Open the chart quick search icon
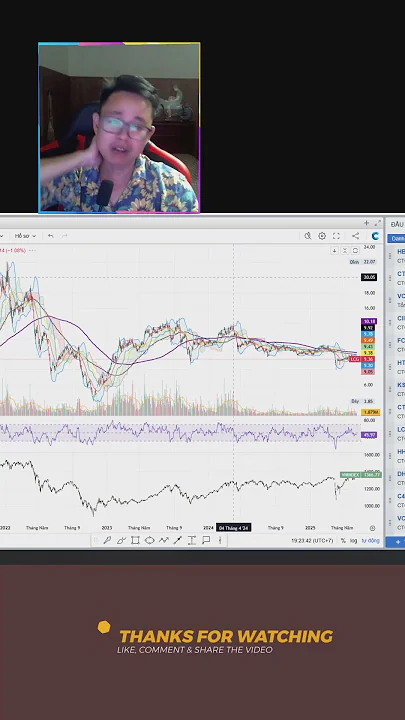Viewport: 405px width, 720px height. tap(308, 236)
